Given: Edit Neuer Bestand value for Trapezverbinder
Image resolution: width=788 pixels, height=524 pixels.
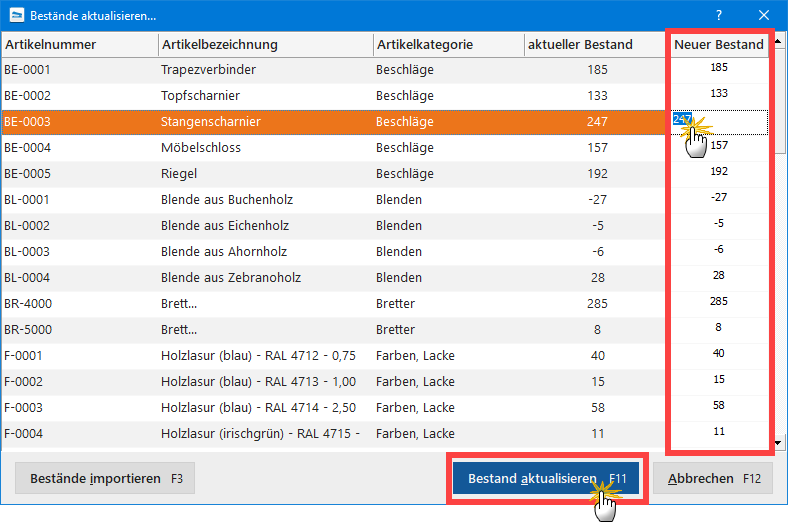Looking at the screenshot, I should (719, 67).
